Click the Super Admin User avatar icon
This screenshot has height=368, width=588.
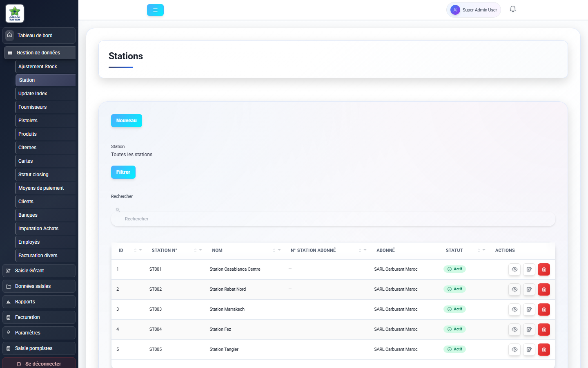click(x=455, y=10)
